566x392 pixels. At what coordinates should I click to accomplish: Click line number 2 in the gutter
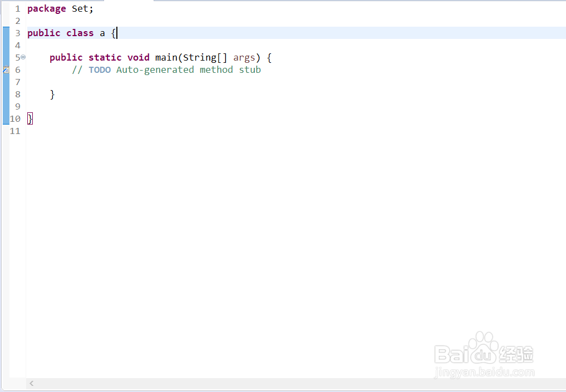pyautogui.click(x=18, y=21)
